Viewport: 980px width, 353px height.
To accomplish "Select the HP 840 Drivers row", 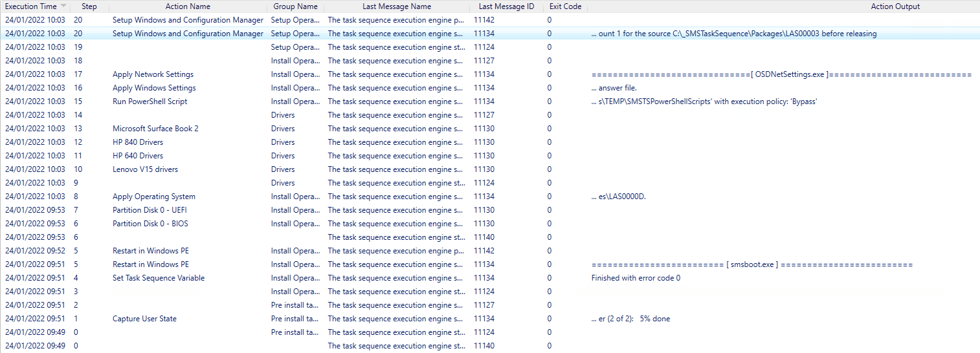I will (x=490, y=142).
